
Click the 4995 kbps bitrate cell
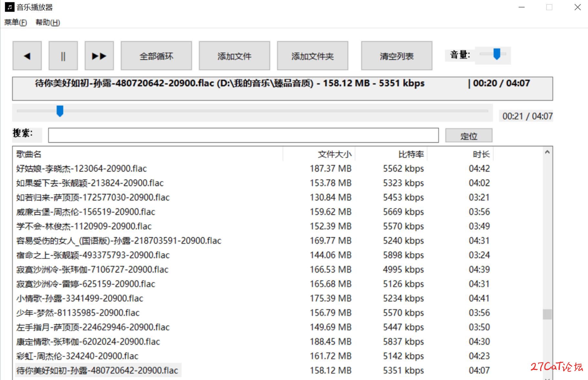[403, 269]
